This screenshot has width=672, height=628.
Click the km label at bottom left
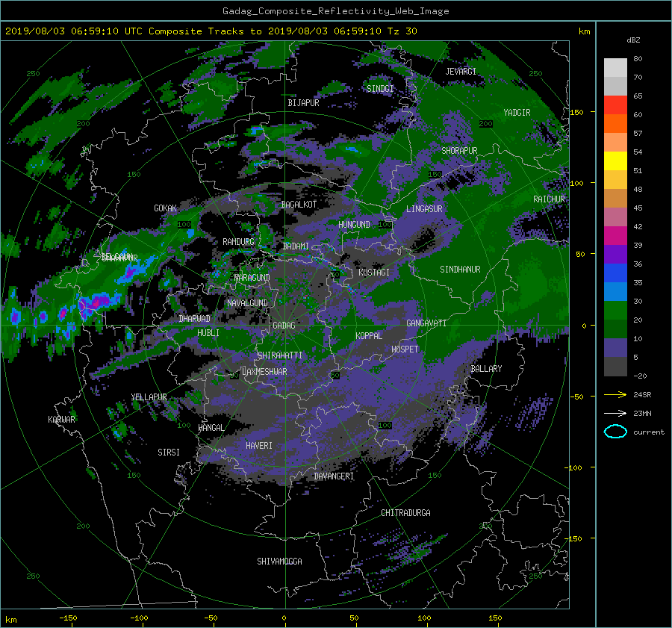coord(10,620)
